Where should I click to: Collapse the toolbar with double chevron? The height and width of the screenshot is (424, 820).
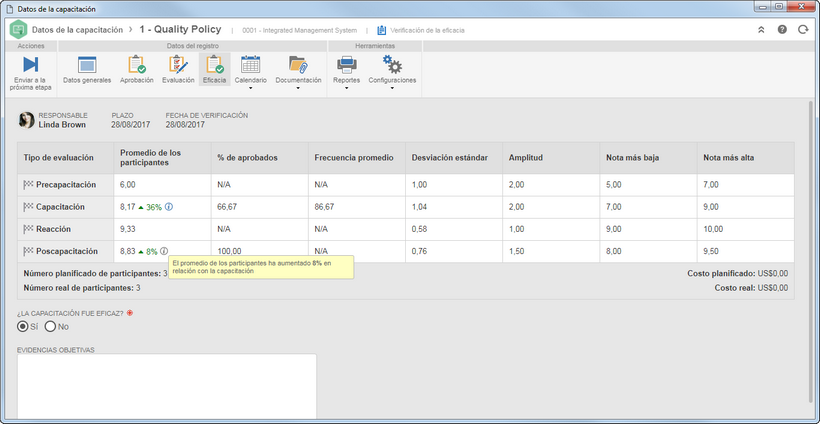761,30
